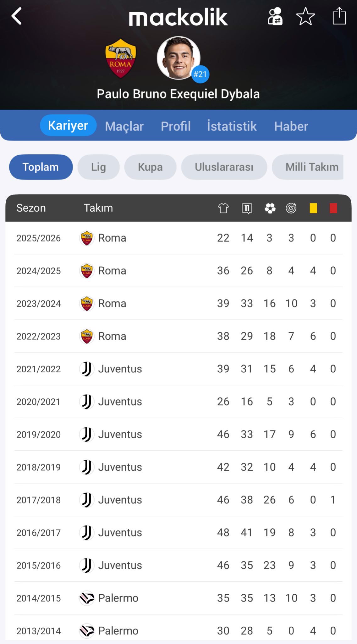The image size is (357, 644).
Task: Add Dybala to favorites with star
Action: point(305,16)
